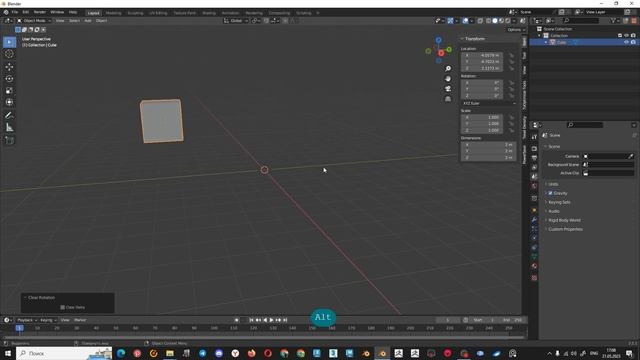Open the Modifiers wrench tab icon
Screen dimensions: 640x360
[x=534, y=220]
